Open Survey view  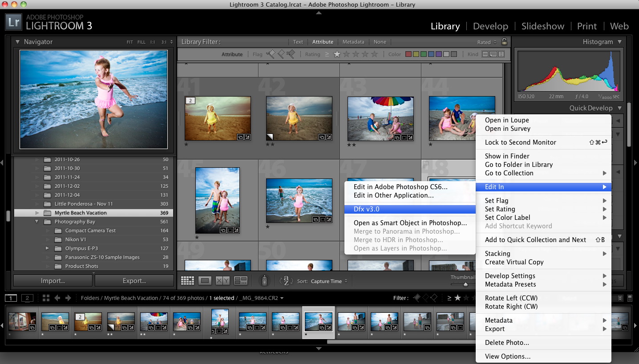pyautogui.click(x=240, y=280)
